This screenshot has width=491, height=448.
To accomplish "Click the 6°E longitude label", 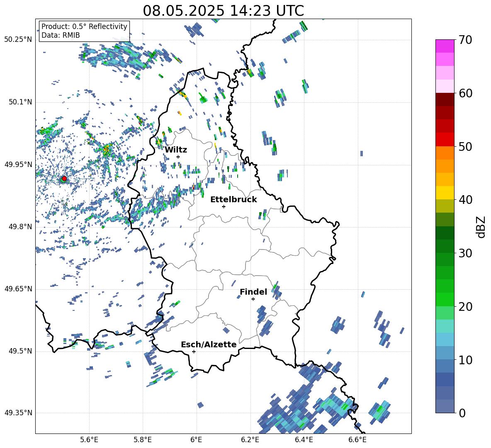I will (196, 440).
